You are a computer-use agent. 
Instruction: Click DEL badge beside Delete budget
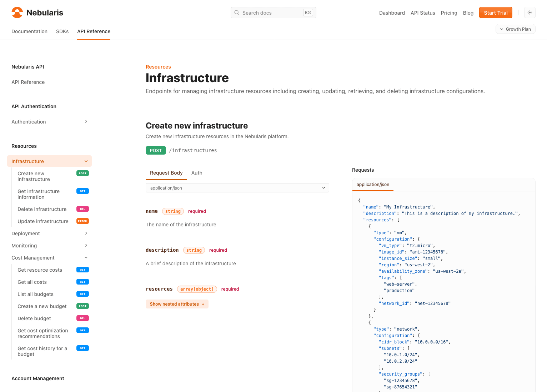pyautogui.click(x=82, y=318)
